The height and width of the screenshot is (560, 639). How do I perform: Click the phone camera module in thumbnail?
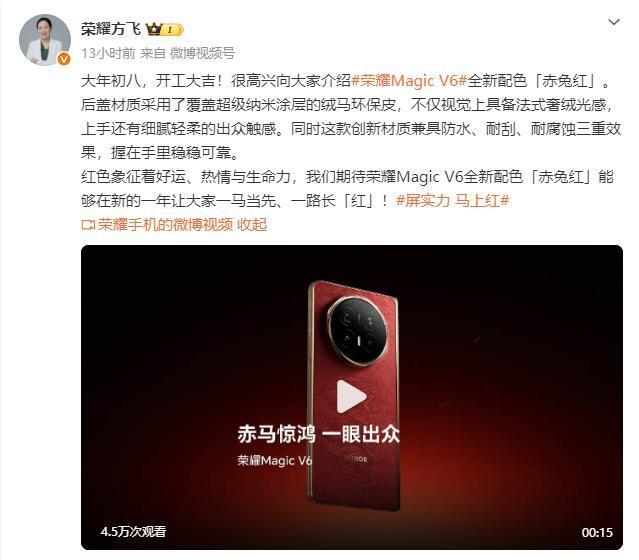357,331
